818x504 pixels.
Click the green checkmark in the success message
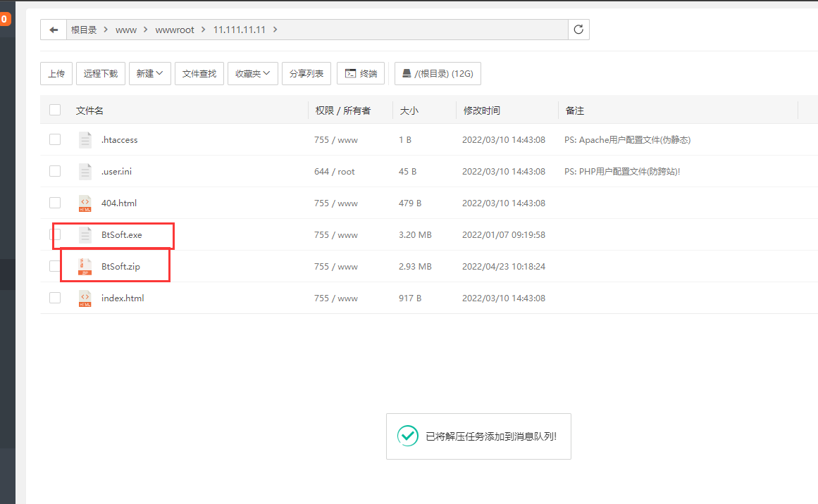407,436
